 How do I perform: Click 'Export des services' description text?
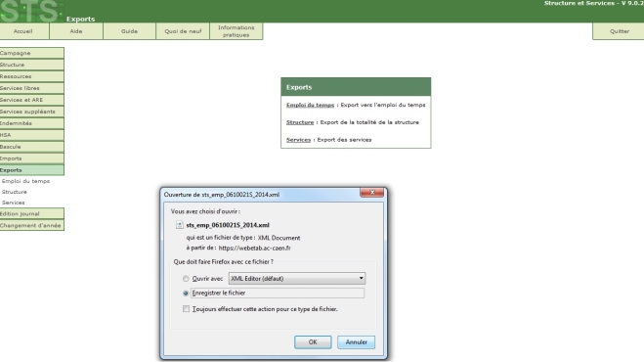[344, 140]
